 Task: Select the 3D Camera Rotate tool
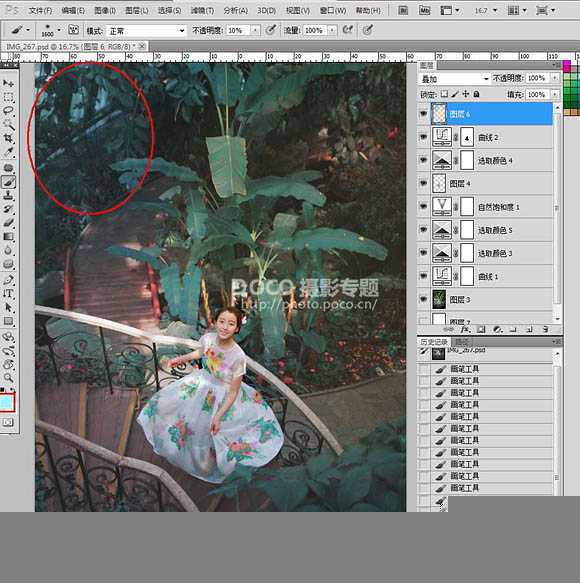tap(8, 351)
